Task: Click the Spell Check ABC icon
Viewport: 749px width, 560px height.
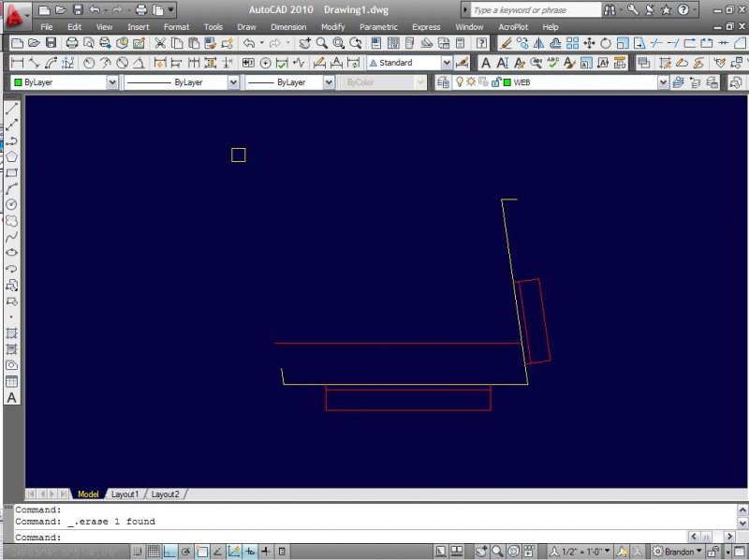Action: [552, 63]
